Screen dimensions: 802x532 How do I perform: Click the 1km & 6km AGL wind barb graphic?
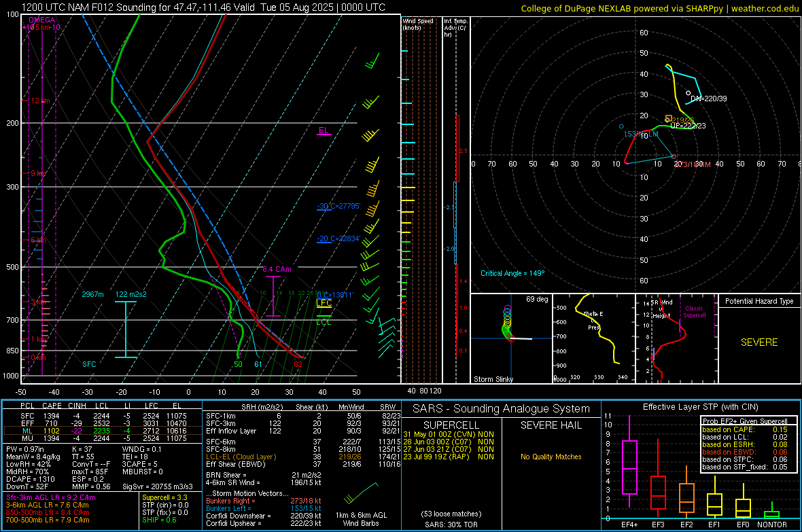tap(361, 493)
